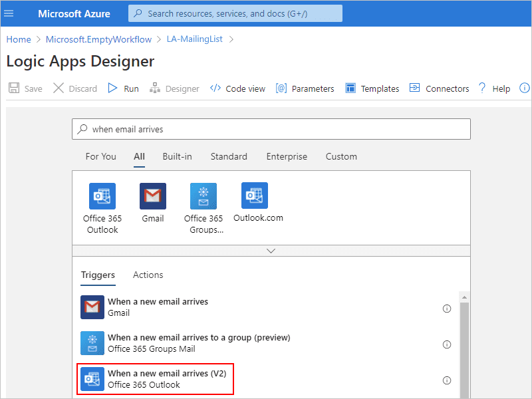This screenshot has width=532, height=399.
Task: Click the 'Office 365 Groups Mail' subtitle
Action: point(152,348)
